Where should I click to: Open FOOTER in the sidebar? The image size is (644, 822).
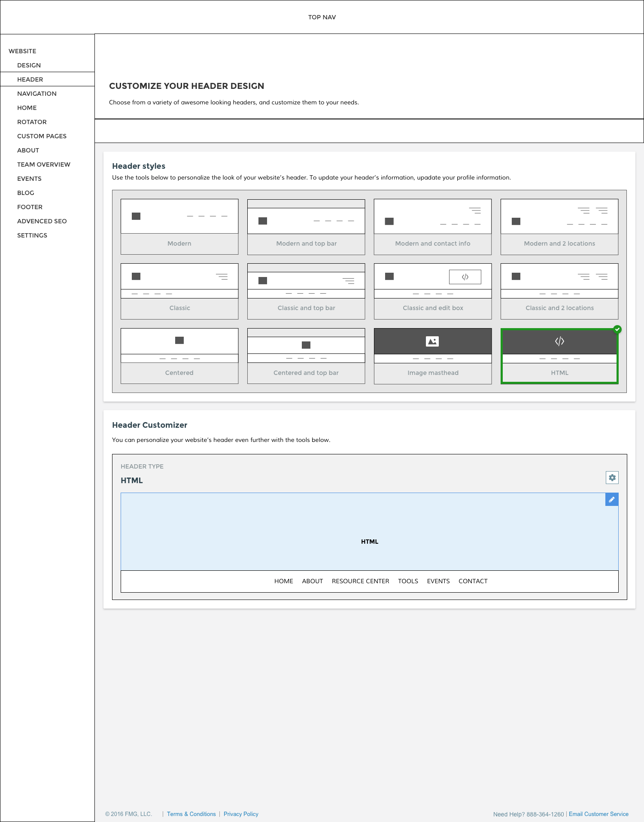[x=30, y=207]
